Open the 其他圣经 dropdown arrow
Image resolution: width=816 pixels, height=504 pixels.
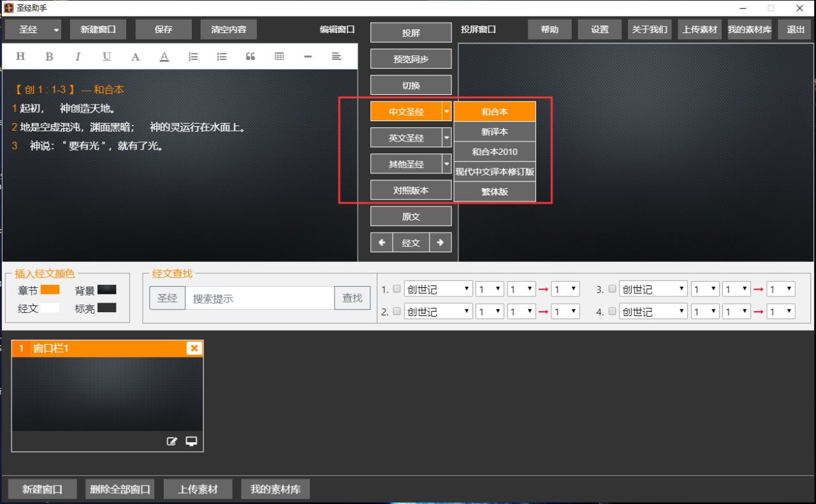tap(446, 164)
